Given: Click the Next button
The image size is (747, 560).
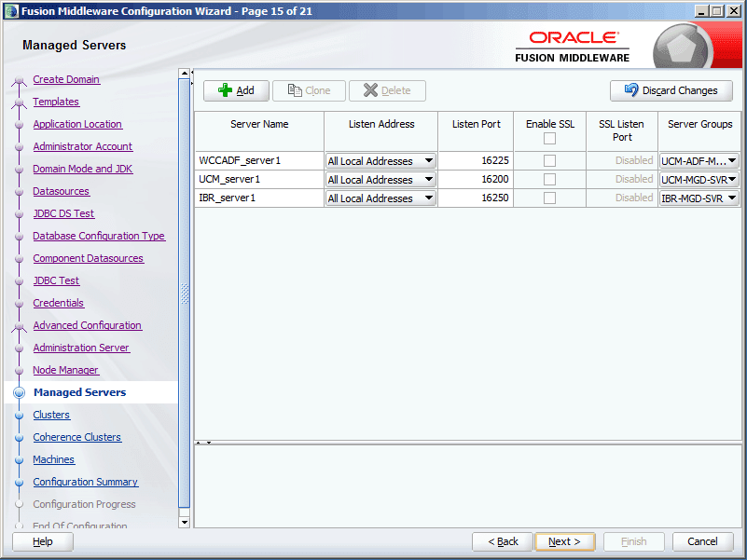Looking at the screenshot, I should click(x=565, y=542).
